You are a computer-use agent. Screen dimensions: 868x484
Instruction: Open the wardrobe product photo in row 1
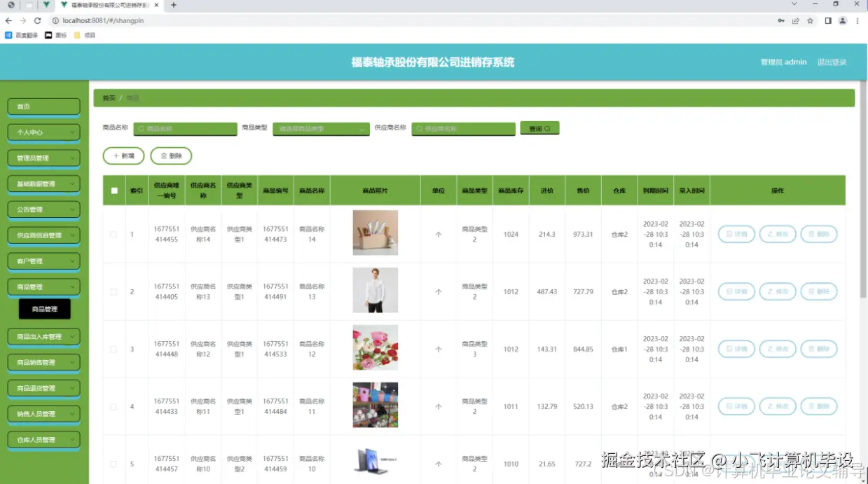click(x=375, y=233)
